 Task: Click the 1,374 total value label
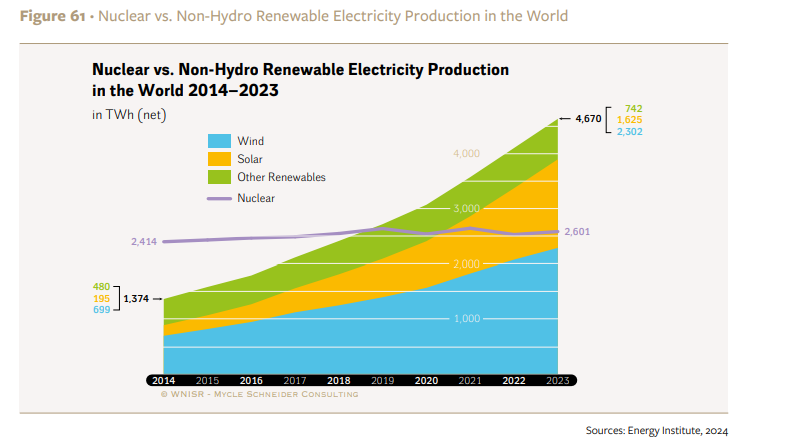[x=136, y=299]
